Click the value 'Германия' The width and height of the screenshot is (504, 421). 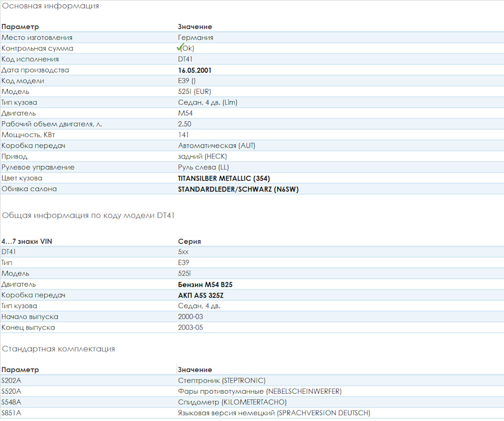[195, 38]
